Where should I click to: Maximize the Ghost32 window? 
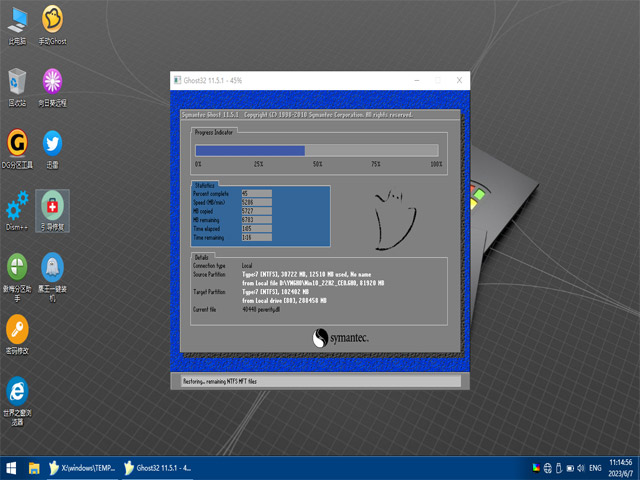coord(438,80)
